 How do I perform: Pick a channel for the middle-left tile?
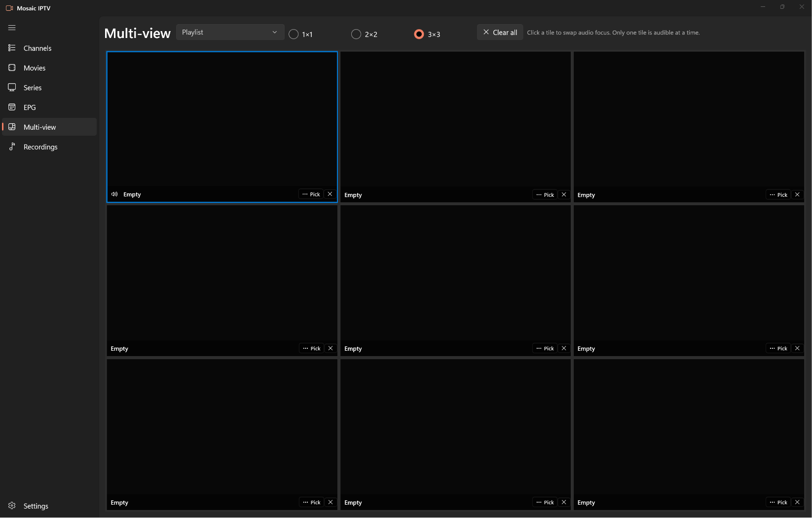(311, 348)
